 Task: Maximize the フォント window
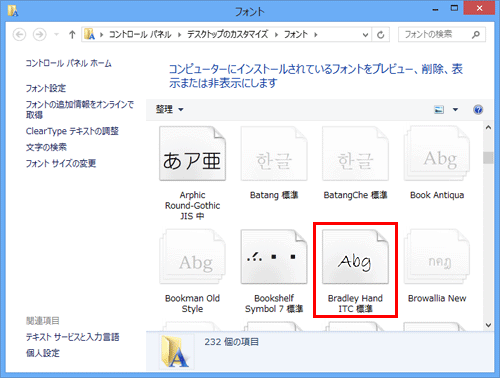pyautogui.click(x=454, y=8)
